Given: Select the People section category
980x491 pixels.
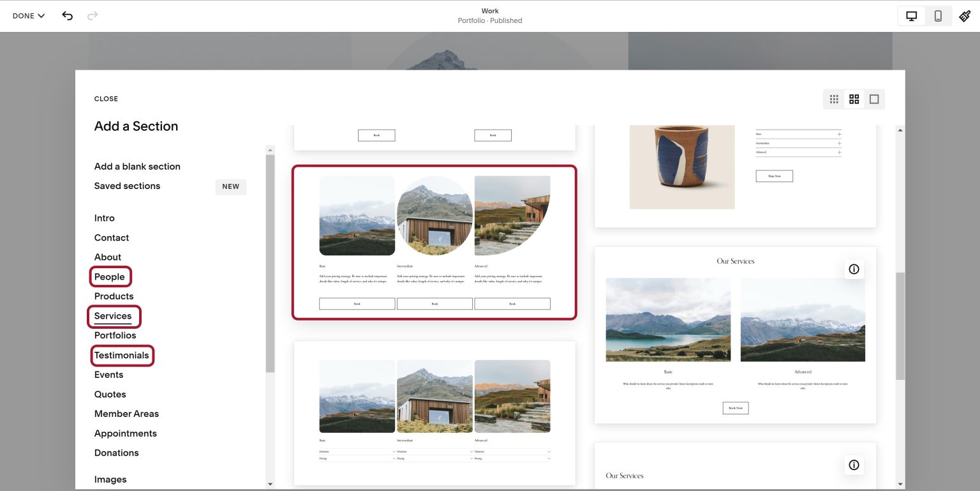Looking at the screenshot, I should point(110,276).
